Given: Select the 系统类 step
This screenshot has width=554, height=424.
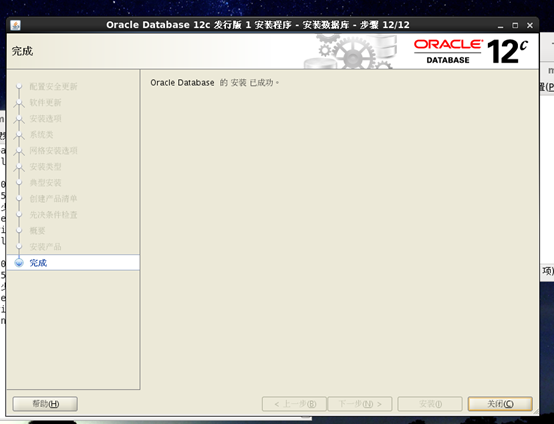Looking at the screenshot, I should pyautogui.click(x=41, y=135).
